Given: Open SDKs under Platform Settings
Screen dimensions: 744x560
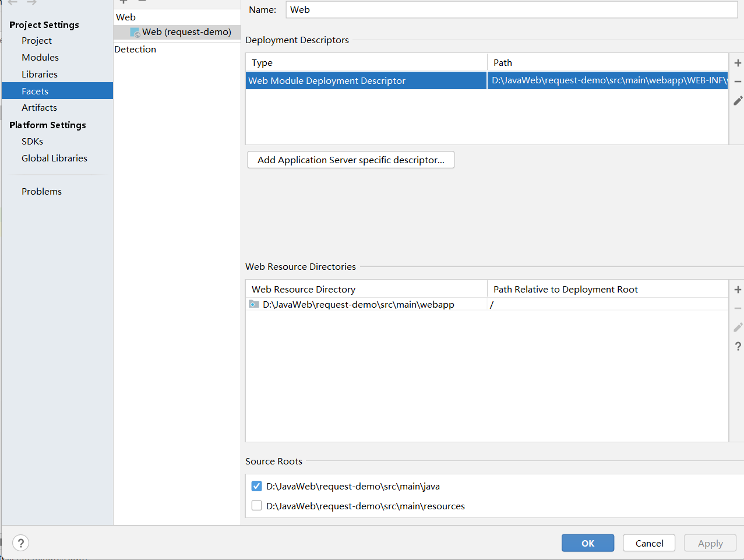Looking at the screenshot, I should click(32, 141).
